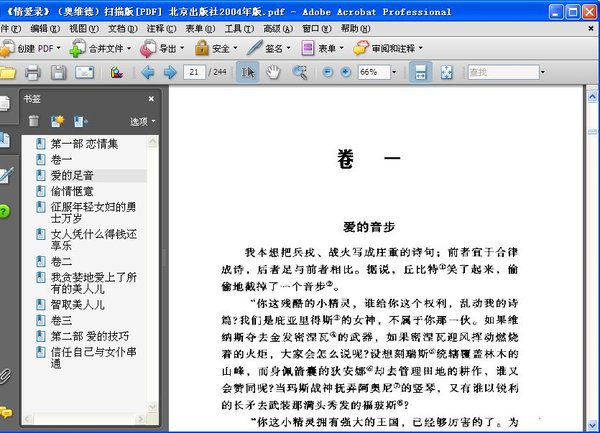This screenshot has width=600, height=433.
Task: Select the Hand pan tool
Action: 271,73
